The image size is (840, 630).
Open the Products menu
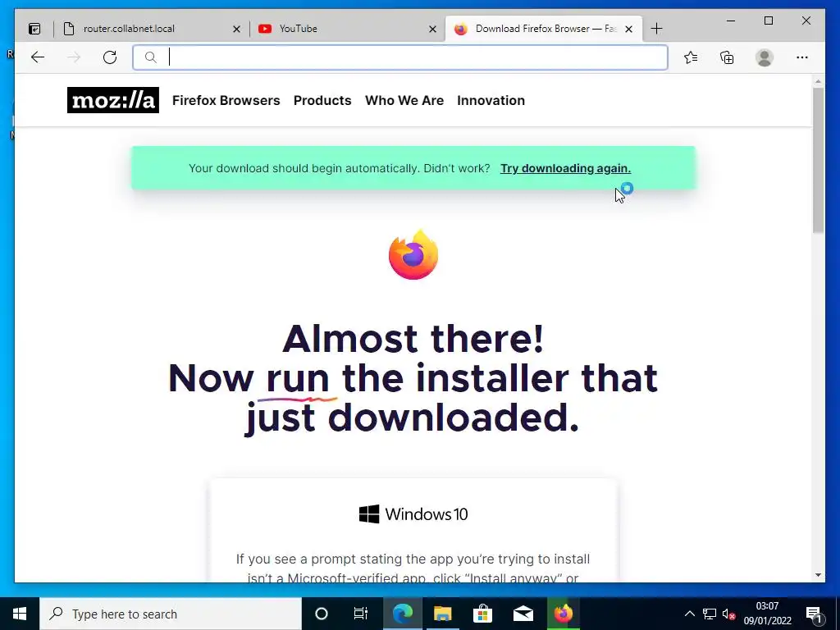click(322, 100)
